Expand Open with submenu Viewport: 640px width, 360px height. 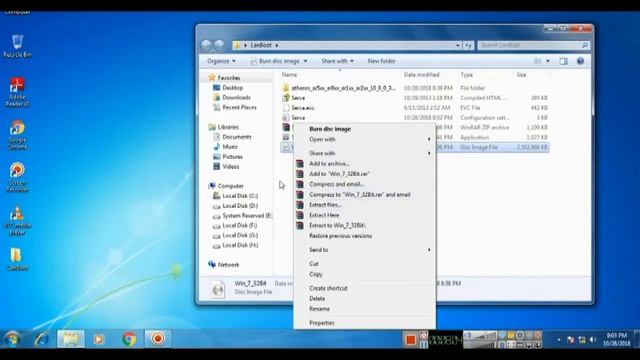tap(364, 140)
